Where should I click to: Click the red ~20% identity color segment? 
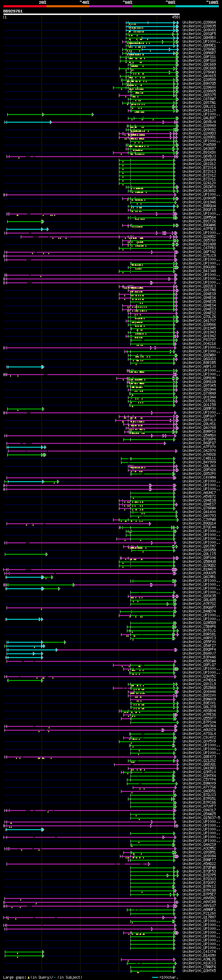(x=25, y=7)
